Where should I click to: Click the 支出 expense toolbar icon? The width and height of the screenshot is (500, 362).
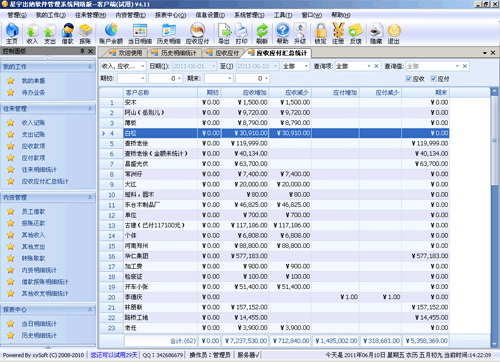(x=50, y=33)
